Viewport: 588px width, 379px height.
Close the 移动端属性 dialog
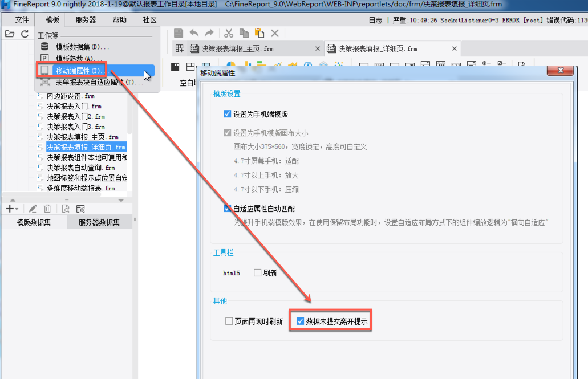pos(560,70)
